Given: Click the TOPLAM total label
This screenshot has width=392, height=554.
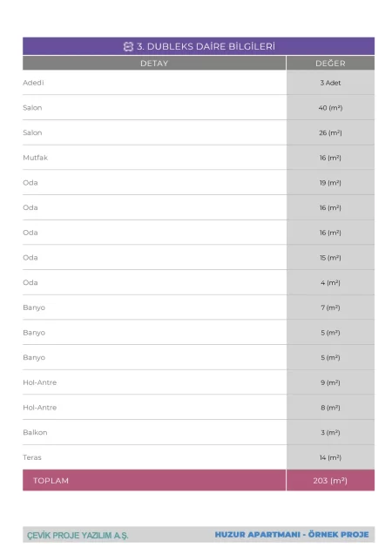Looking at the screenshot, I should [51, 481].
